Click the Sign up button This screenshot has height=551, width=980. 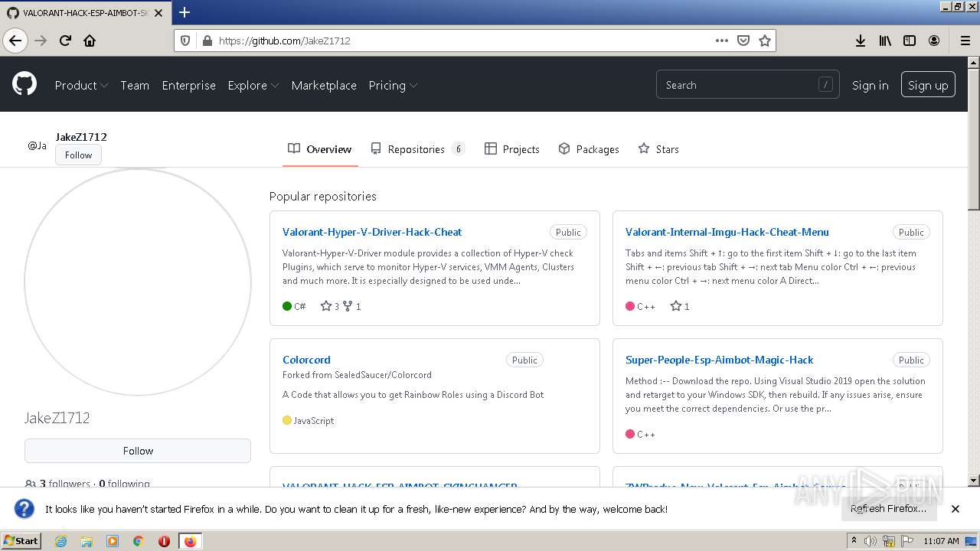pyautogui.click(x=928, y=85)
